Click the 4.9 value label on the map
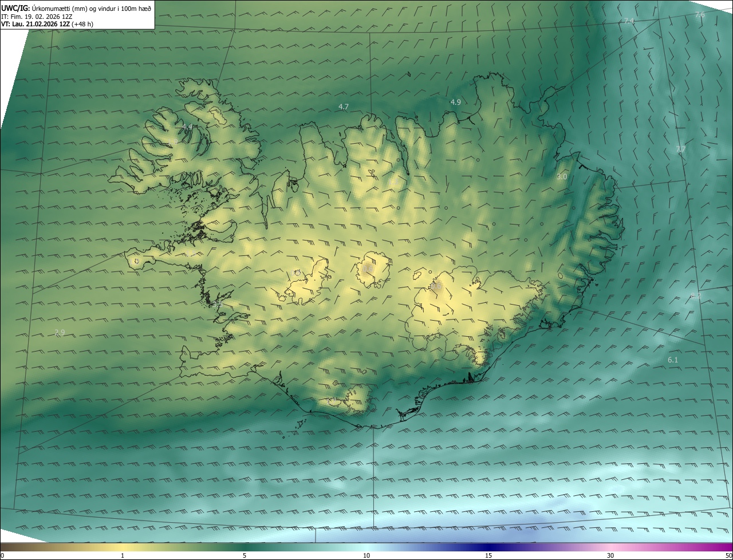733x560 pixels. pos(456,102)
